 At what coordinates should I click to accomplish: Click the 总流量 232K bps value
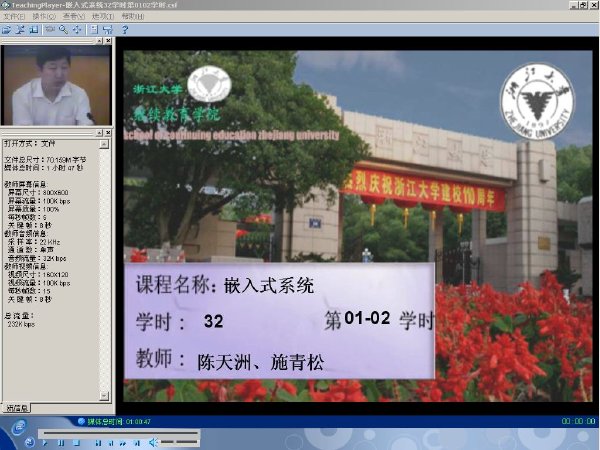click(x=21, y=324)
